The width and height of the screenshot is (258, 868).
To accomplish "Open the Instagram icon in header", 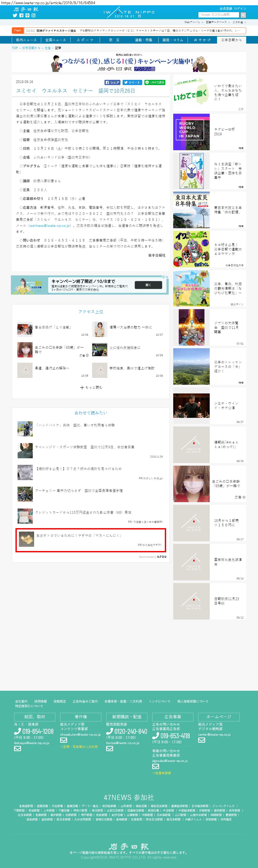I will pyautogui.click(x=33, y=15).
